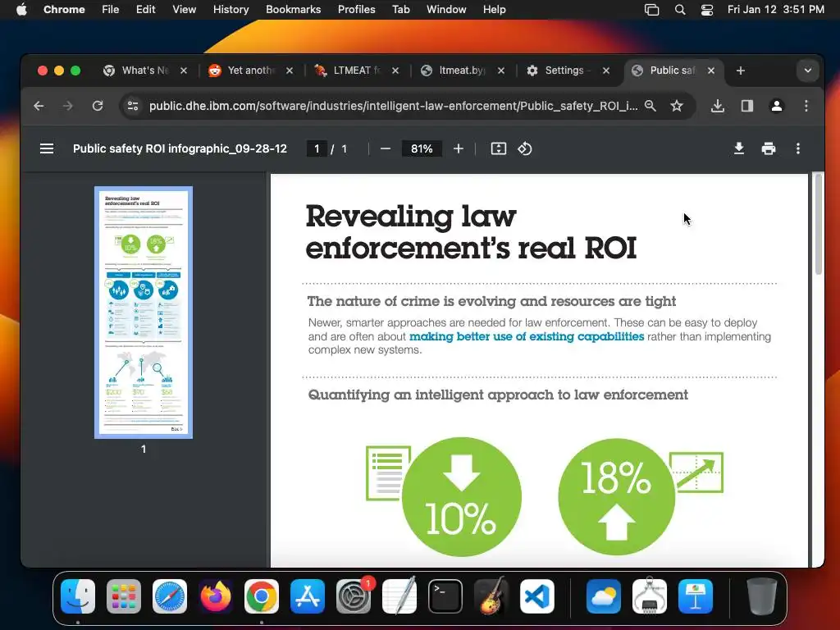This screenshot has width=840, height=630.
Task: Open the File menu
Action: coord(111,9)
